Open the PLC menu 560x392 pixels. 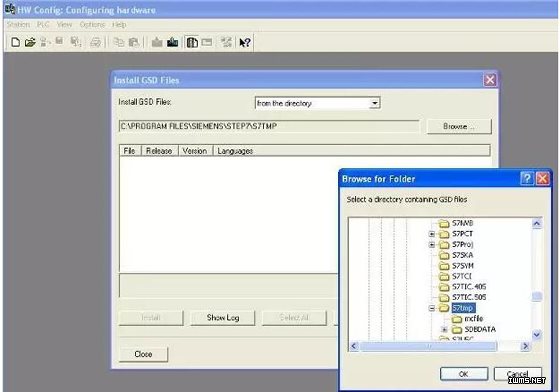tap(43, 25)
